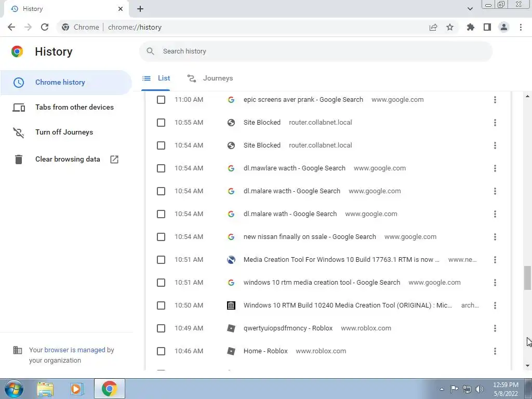The width and height of the screenshot is (532, 399).
Task: Open the qwertyuiopsdfmoncy - Roblox history link
Action: (x=288, y=328)
